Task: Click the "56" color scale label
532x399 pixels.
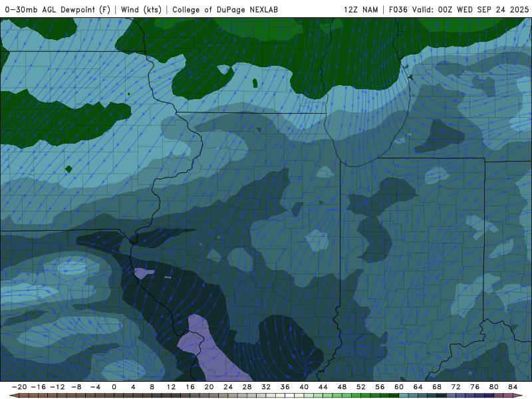Action: coord(380,387)
